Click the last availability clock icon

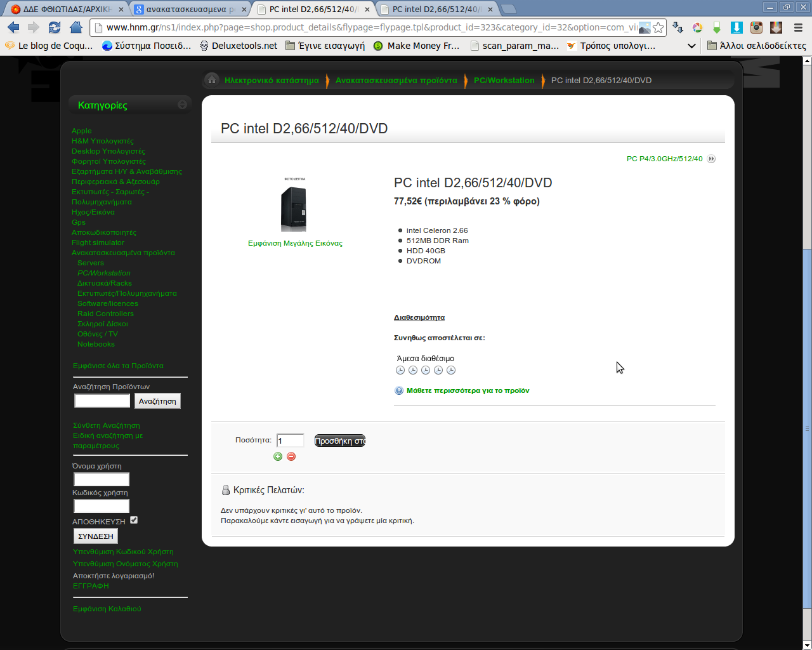point(451,370)
